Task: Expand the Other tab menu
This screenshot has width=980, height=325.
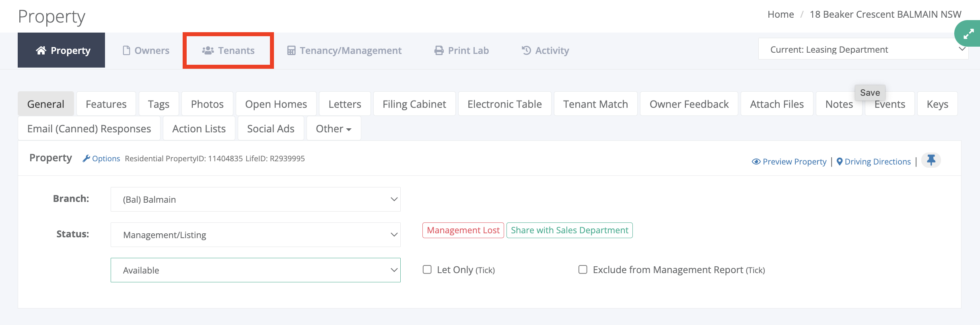Action: coord(334,129)
